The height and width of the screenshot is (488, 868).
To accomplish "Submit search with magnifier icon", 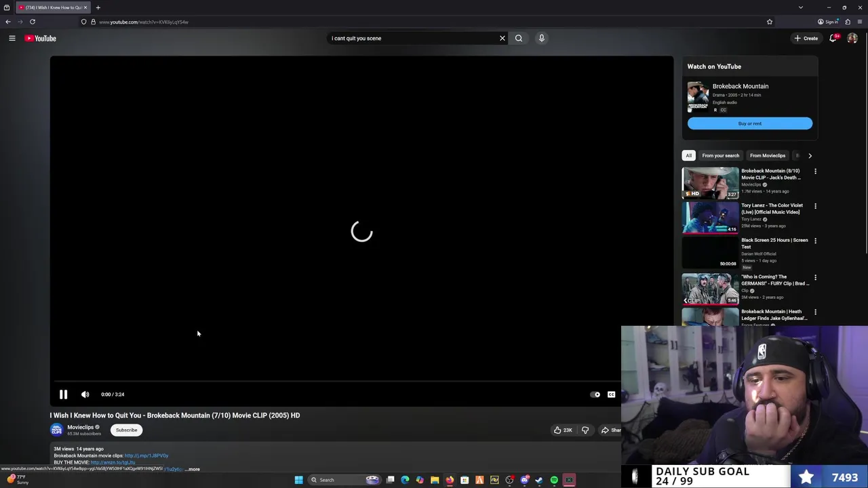I will point(519,39).
